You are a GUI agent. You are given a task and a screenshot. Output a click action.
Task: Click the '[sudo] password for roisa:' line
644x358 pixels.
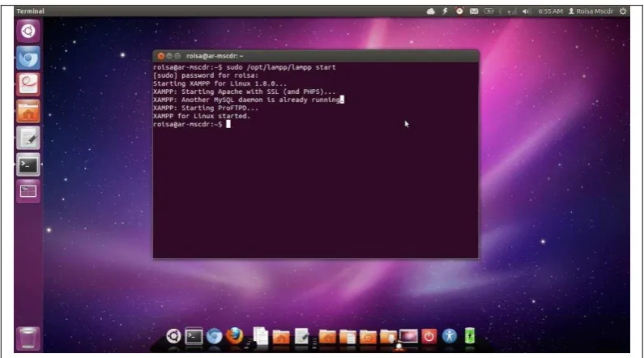point(206,75)
